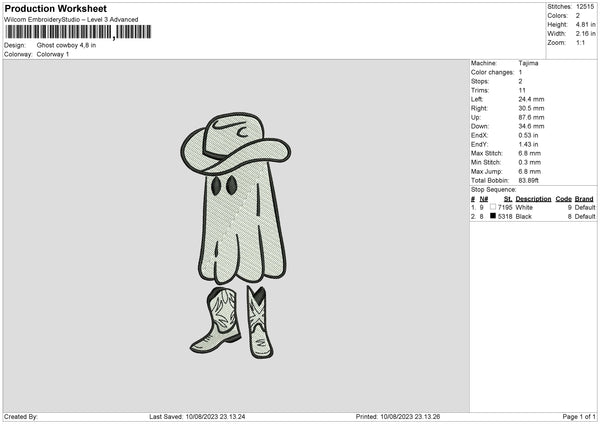Click the Colorway 1 value
The width and height of the screenshot is (600, 424).
pos(53,54)
